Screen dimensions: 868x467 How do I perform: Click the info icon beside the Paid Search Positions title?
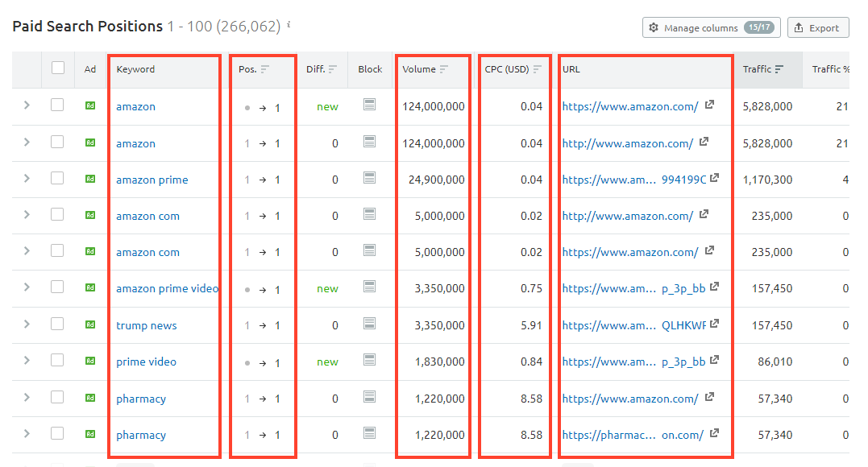(289, 25)
